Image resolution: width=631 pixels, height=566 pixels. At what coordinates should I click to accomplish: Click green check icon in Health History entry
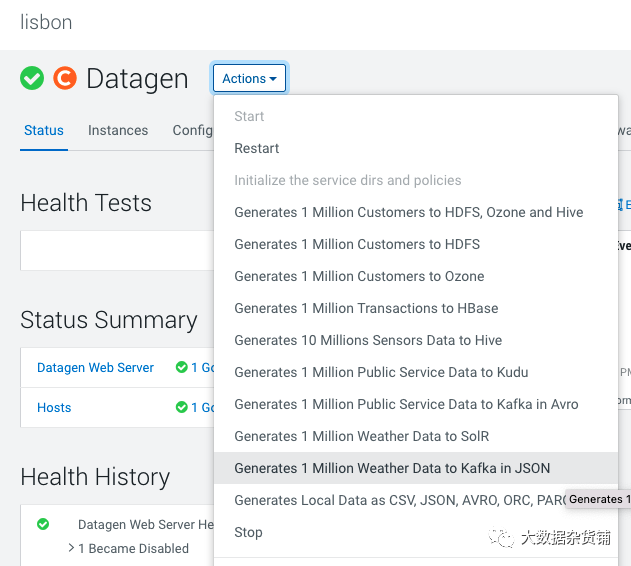coord(43,524)
